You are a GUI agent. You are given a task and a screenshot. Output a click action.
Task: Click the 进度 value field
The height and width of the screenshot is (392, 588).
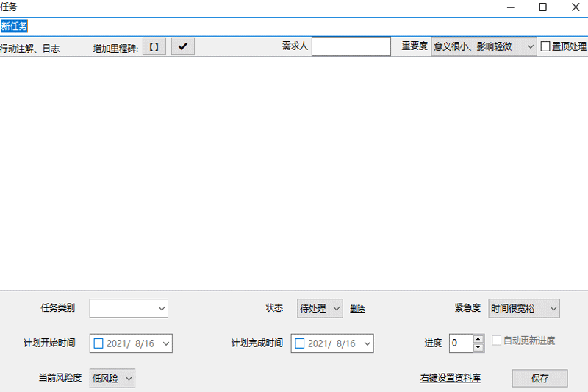[462, 343]
